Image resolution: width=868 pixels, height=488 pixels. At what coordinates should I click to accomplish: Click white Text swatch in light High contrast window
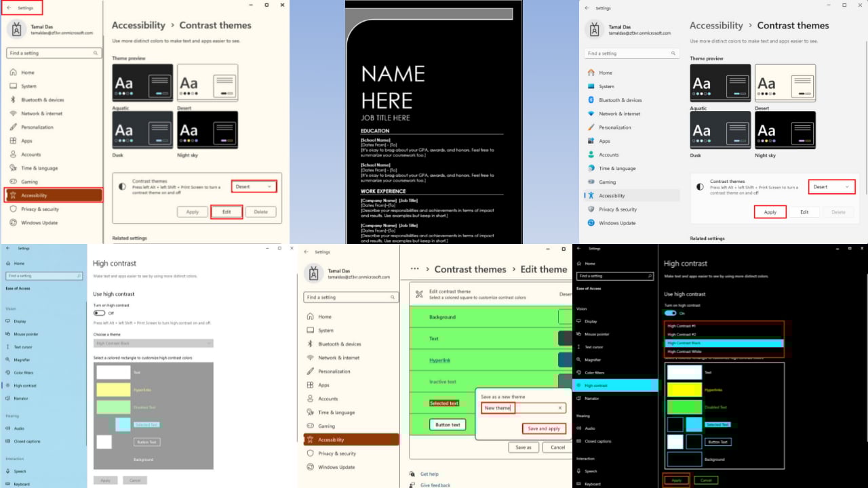[x=113, y=372]
